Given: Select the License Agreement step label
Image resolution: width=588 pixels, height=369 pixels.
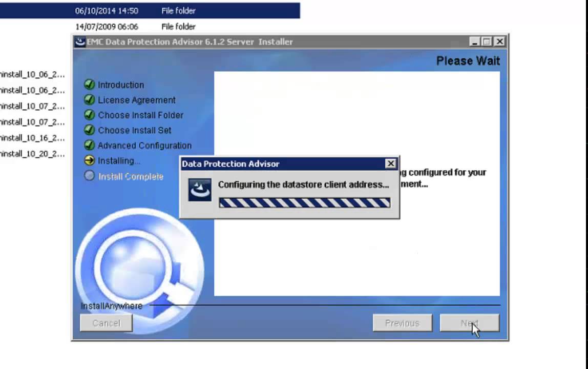Looking at the screenshot, I should 136,100.
